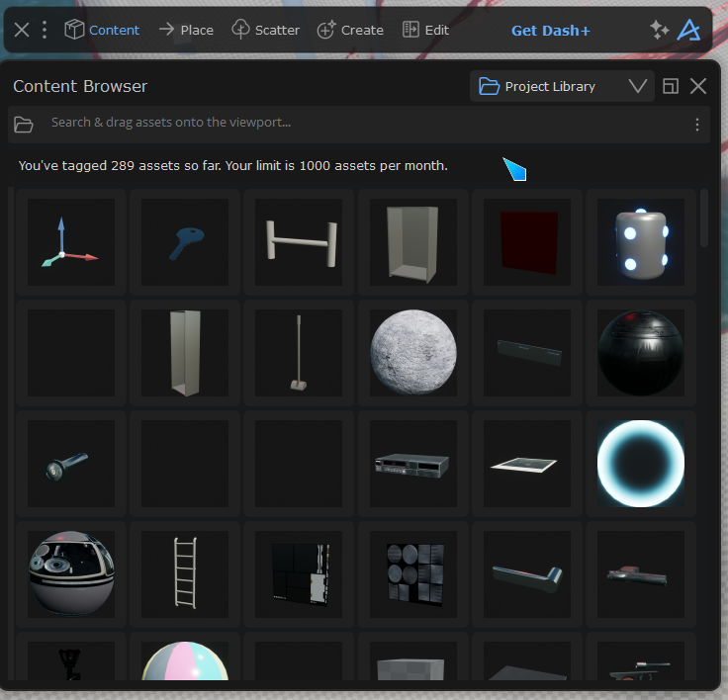Select the black glossy sphere material thumbnail
The height and width of the screenshot is (700, 728).
pyautogui.click(x=641, y=353)
